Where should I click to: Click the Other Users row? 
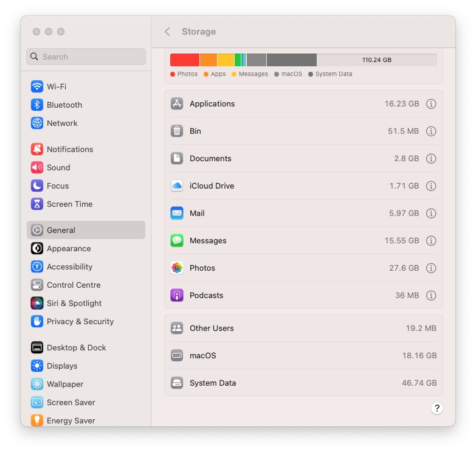[x=303, y=328]
